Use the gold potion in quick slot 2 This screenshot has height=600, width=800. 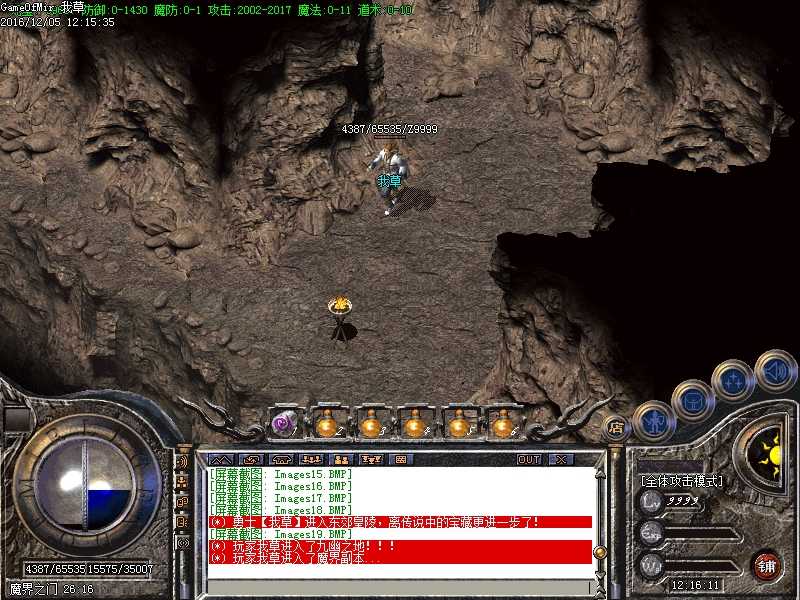(x=328, y=423)
